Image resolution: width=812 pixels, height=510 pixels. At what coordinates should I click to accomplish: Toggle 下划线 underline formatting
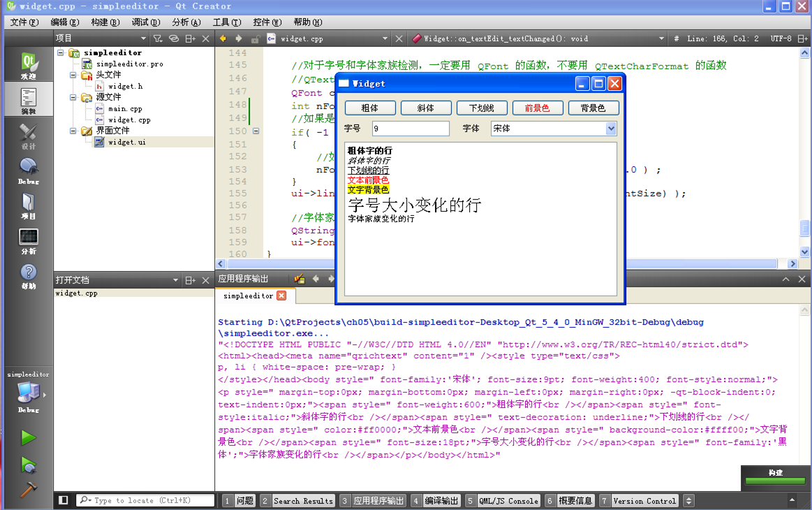pos(481,108)
